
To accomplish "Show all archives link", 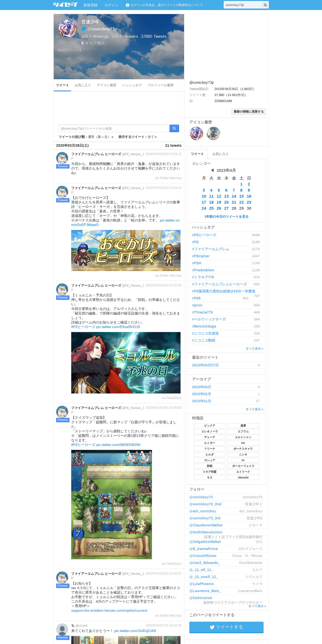I will 254,409.
